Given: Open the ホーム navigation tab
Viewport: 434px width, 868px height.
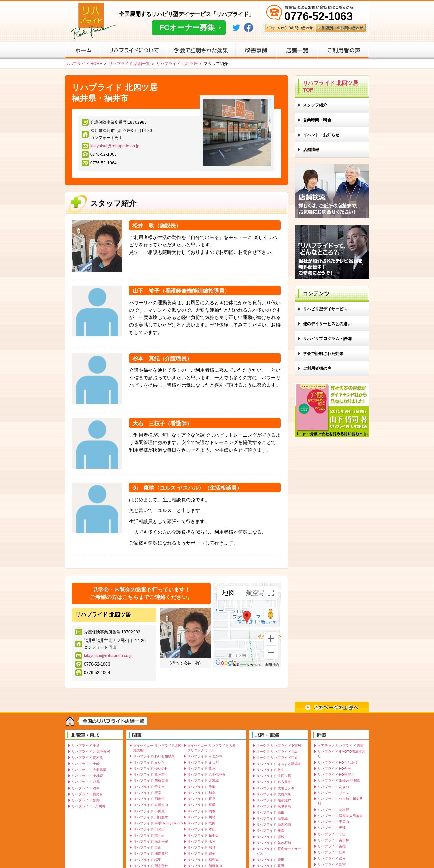Looking at the screenshot, I should coord(83,50).
